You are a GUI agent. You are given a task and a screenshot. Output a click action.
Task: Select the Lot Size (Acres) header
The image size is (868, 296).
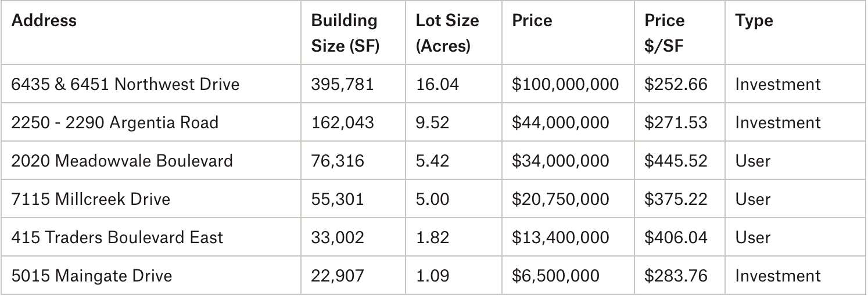point(447,33)
